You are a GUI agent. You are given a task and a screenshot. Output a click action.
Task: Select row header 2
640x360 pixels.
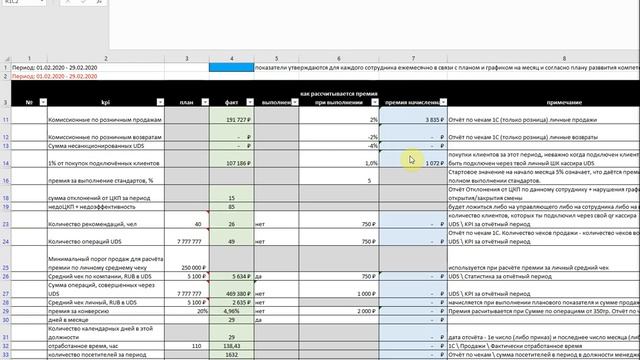tap(6, 76)
